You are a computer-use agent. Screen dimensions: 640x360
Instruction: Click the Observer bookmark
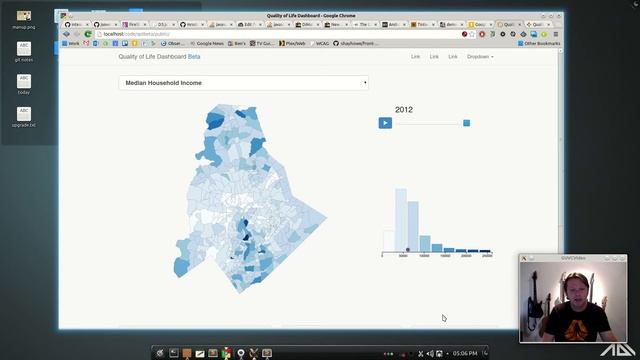tap(172, 43)
